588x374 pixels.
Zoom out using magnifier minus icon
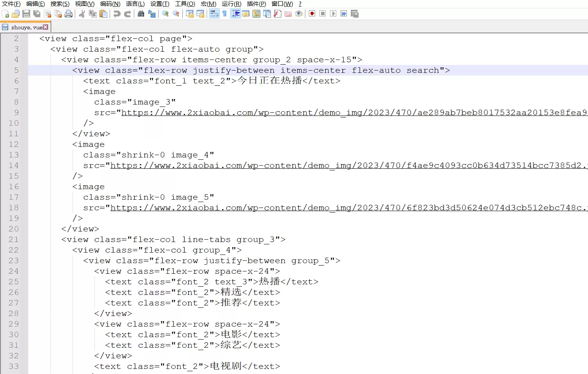176,14
